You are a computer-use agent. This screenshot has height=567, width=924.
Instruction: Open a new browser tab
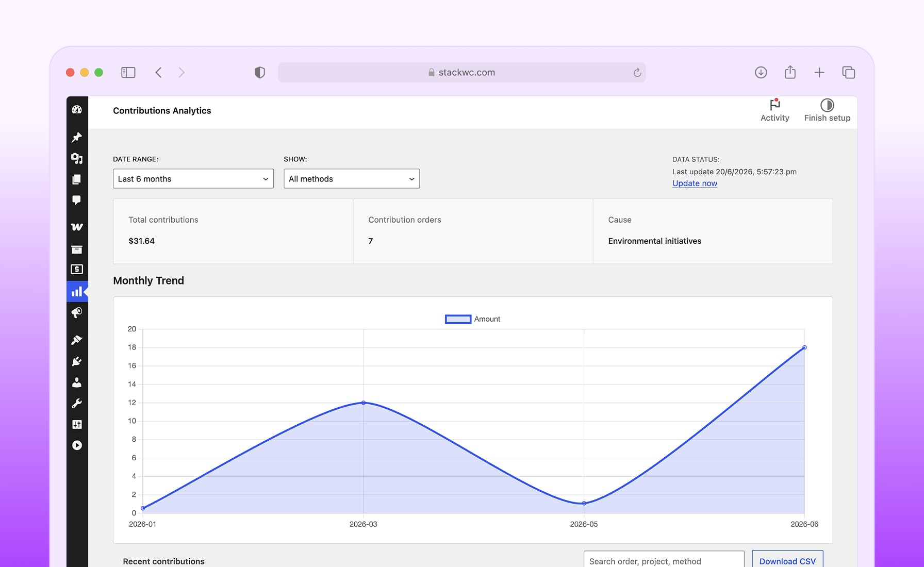click(x=819, y=73)
